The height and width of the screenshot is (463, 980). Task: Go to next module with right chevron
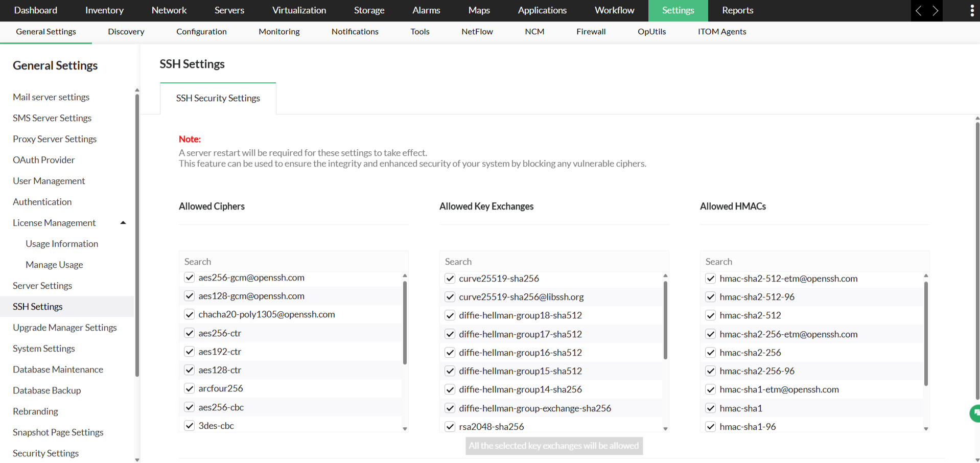coord(935,11)
